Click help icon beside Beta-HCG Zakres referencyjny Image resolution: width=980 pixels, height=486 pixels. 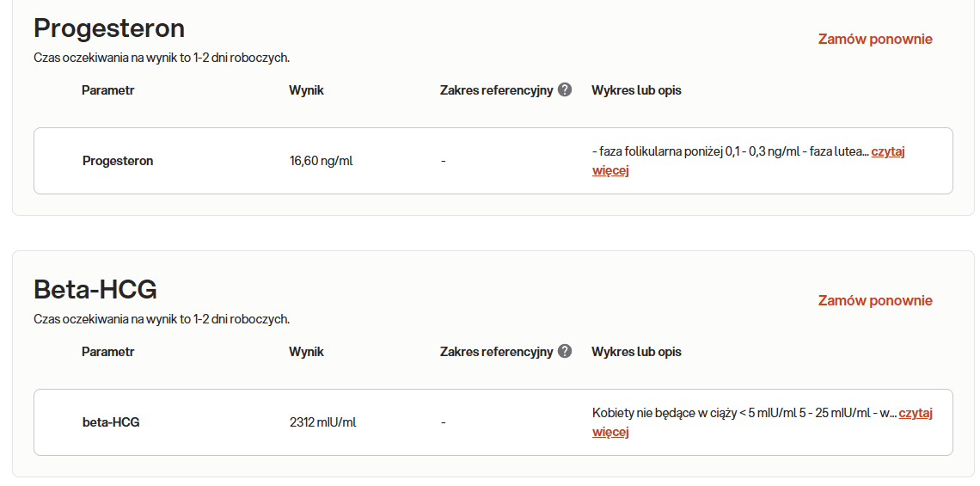coord(565,351)
